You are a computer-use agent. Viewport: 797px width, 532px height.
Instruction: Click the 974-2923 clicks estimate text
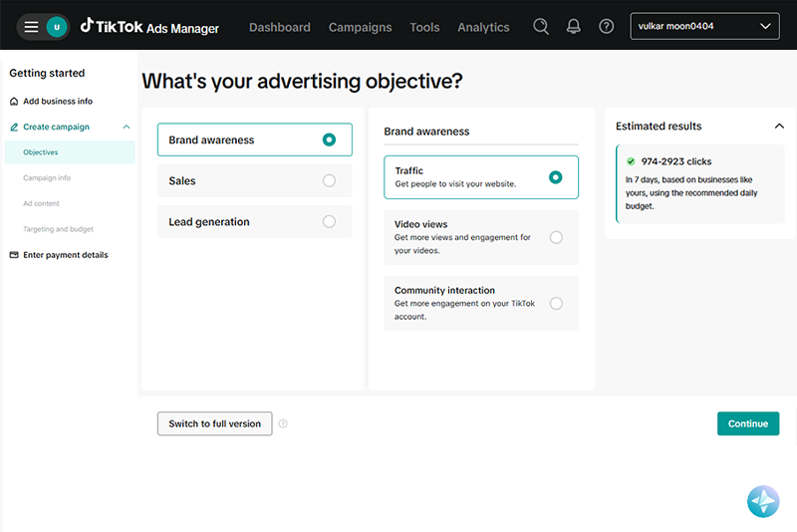click(676, 161)
